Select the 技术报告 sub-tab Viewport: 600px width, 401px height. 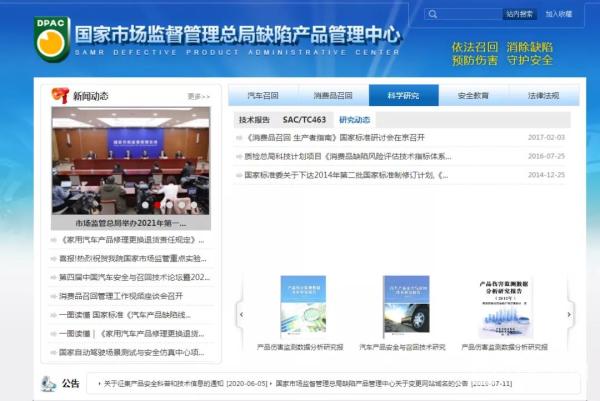coord(254,119)
